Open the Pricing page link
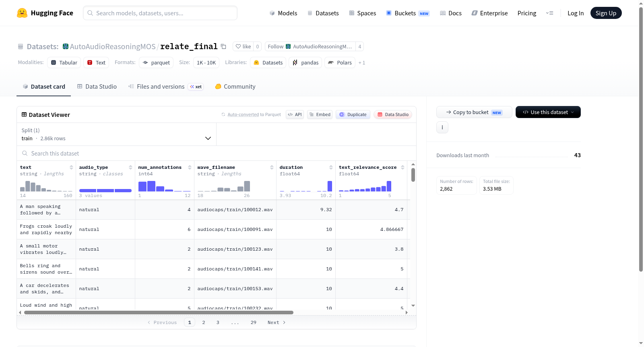644x347 pixels. (527, 13)
